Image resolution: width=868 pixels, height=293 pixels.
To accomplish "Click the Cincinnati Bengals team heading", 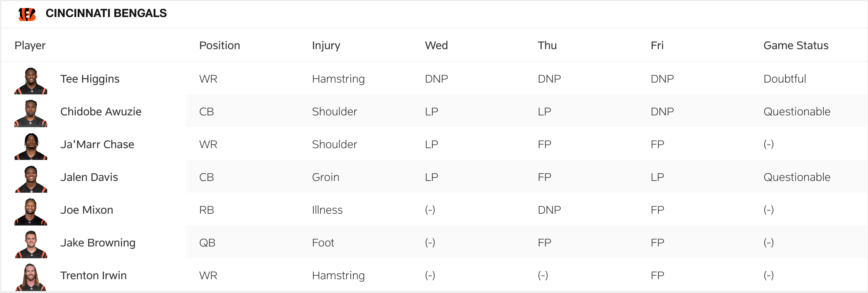I will pyautogui.click(x=106, y=13).
